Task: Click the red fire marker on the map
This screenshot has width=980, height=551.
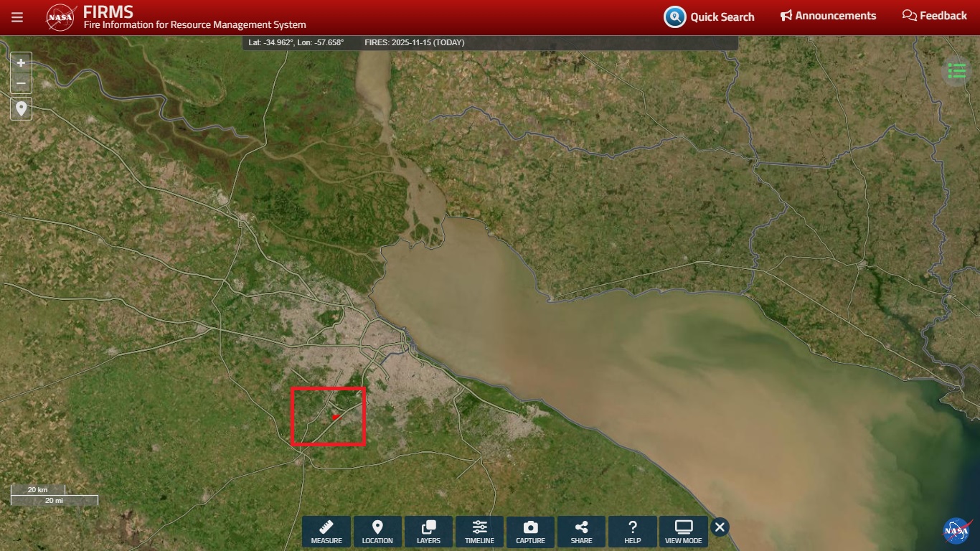Action: pyautogui.click(x=335, y=416)
